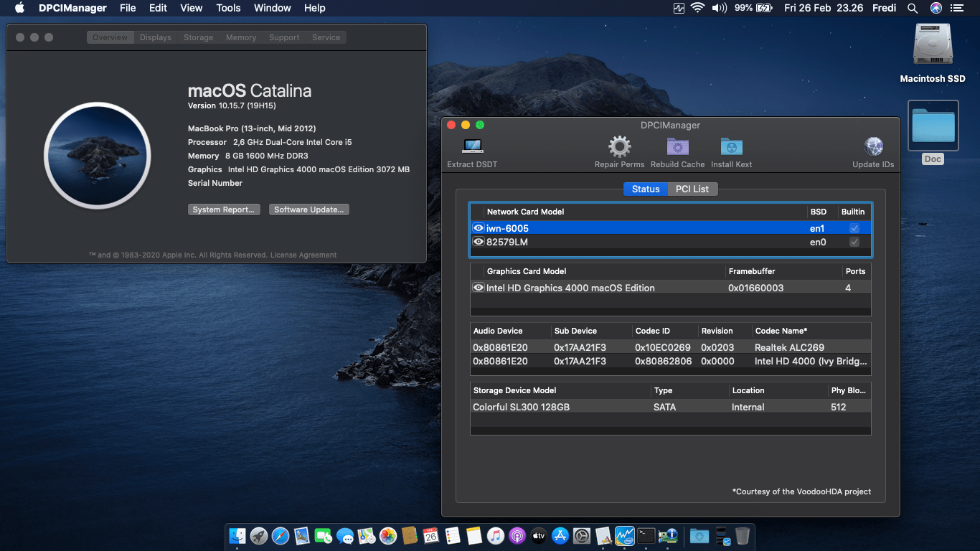Open Music from the dock

click(496, 535)
